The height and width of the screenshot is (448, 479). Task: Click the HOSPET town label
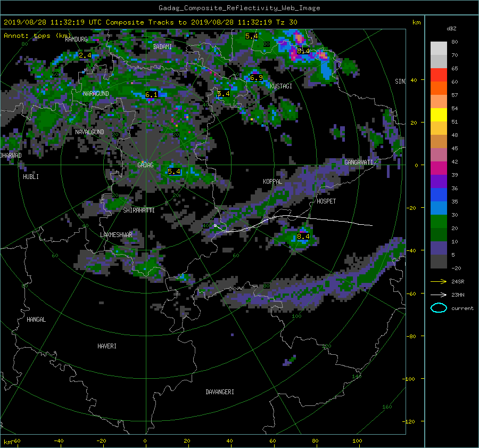coord(326,201)
